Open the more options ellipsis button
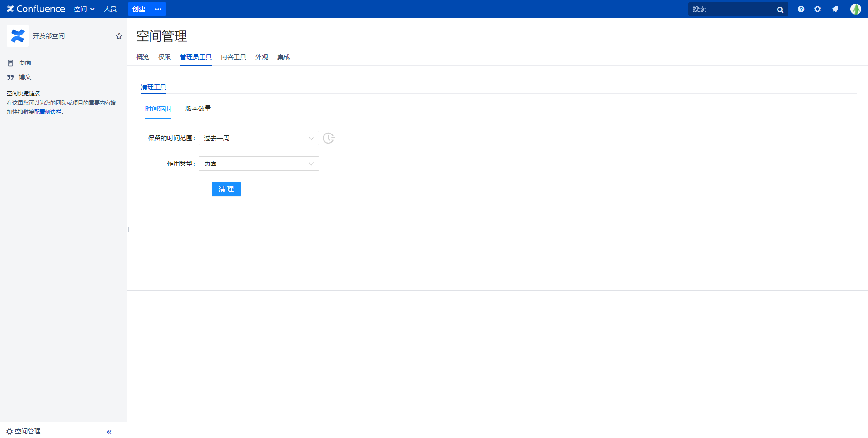Viewport: 868px width, 438px height. coord(158,9)
